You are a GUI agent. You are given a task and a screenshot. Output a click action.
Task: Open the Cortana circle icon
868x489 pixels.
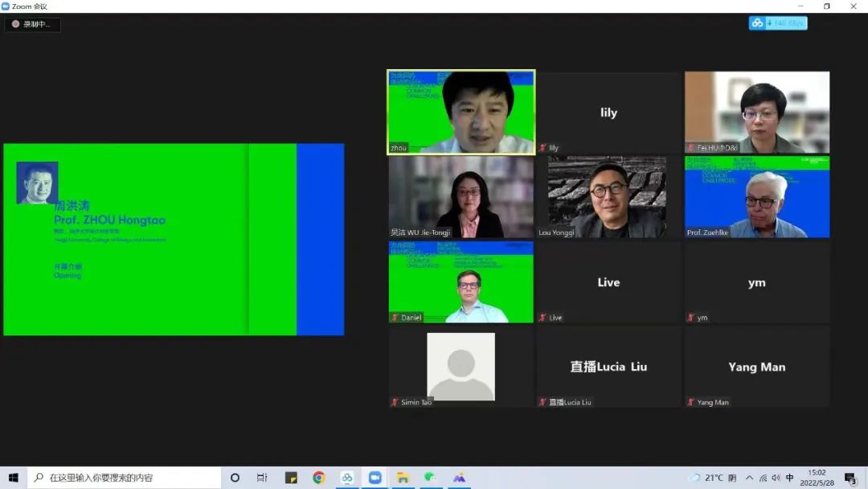tap(235, 478)
